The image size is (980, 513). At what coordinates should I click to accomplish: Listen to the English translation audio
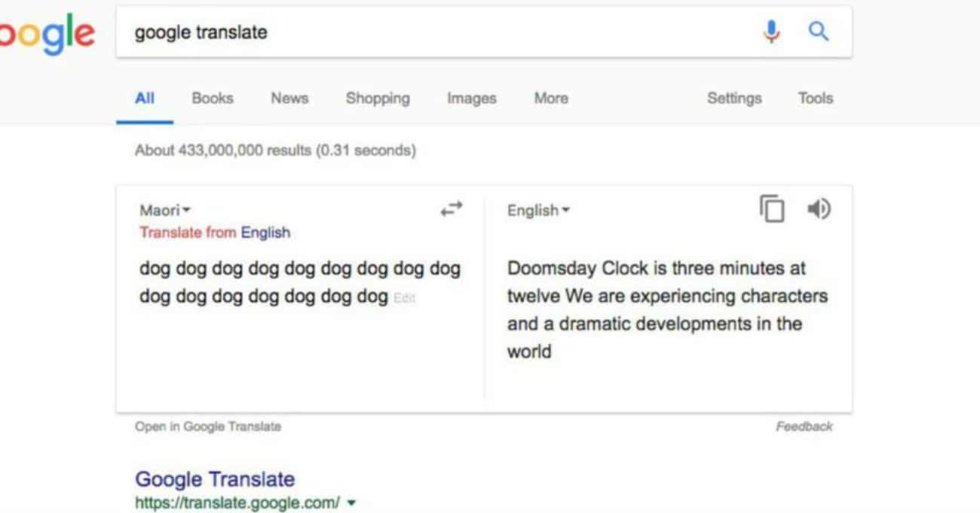click(x=819, y=209)
